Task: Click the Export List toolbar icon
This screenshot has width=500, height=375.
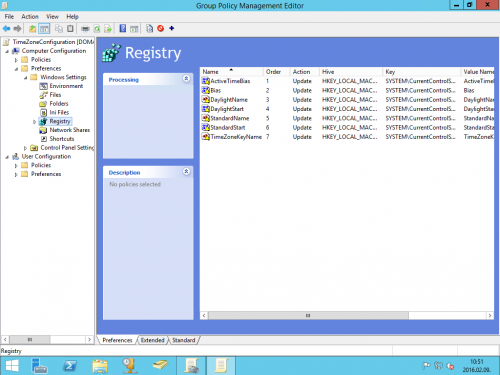Action: pyautogui.click(x=108, y=29)
